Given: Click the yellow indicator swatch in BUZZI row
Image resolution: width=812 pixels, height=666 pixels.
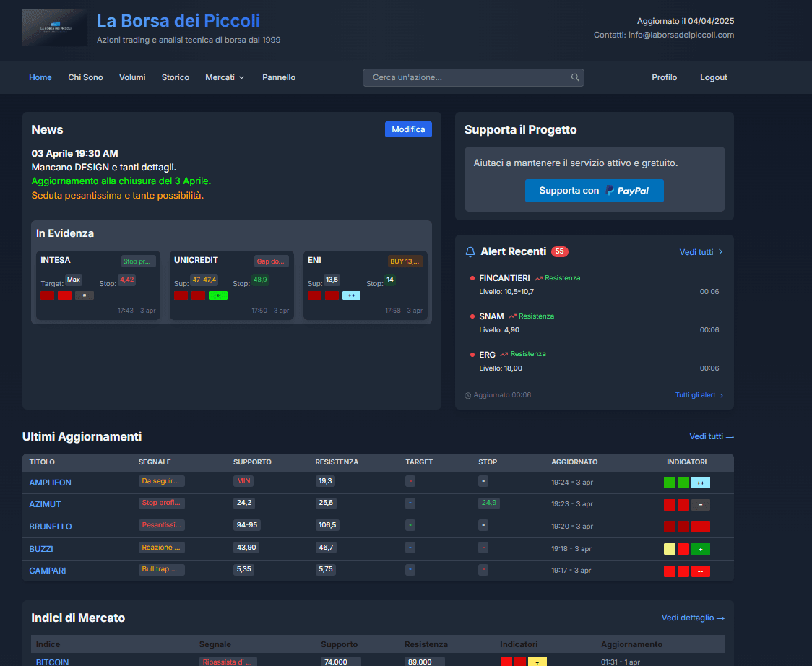Looking at the screenshot, I should coord(670,549).
